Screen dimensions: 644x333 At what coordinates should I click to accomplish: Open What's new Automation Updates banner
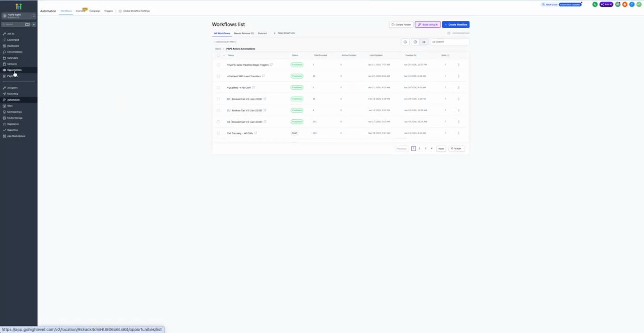562,5
